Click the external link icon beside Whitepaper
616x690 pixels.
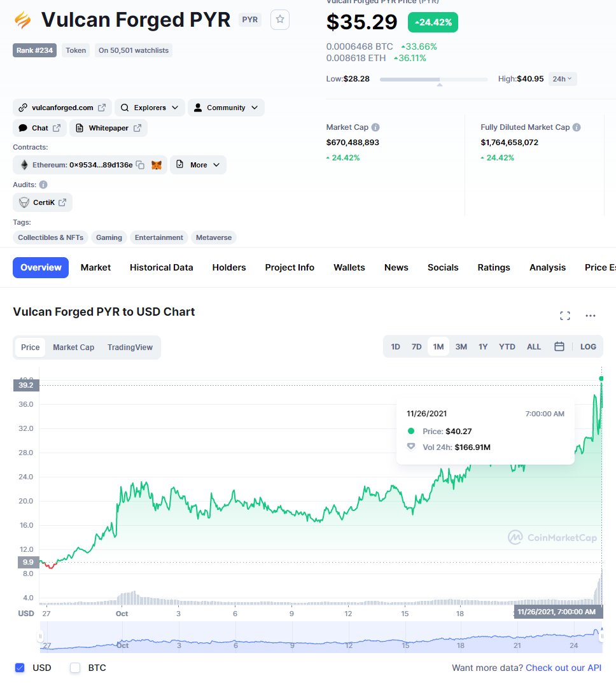click(x=137, y=128)
